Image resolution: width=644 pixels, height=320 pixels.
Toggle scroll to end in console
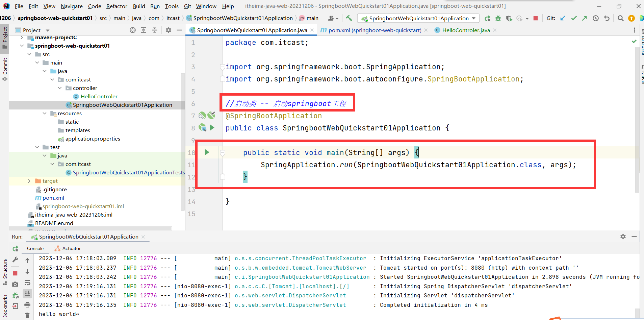coord(27,293)
